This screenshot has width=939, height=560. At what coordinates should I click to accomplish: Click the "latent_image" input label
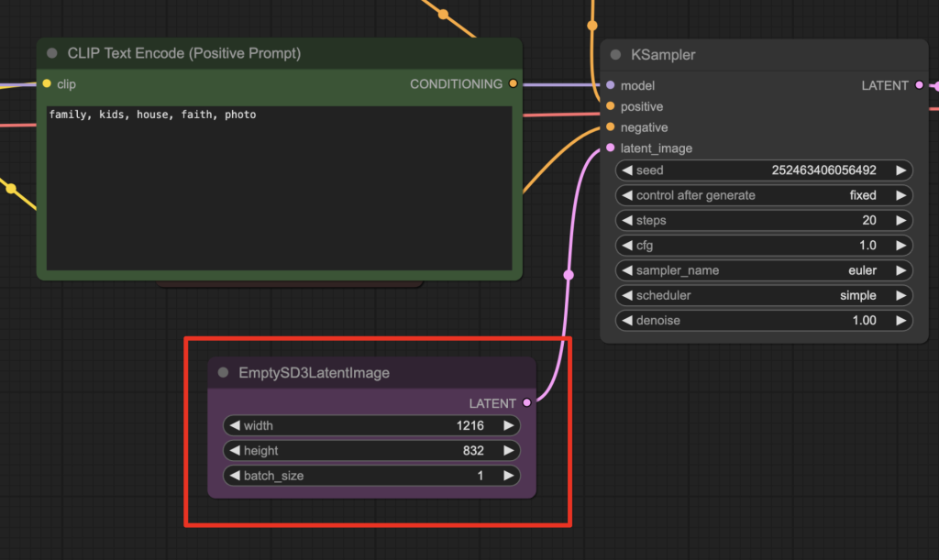657,148
